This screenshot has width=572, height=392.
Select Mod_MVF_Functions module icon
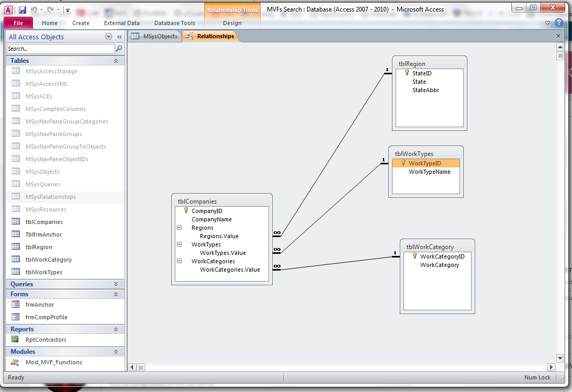15,362
